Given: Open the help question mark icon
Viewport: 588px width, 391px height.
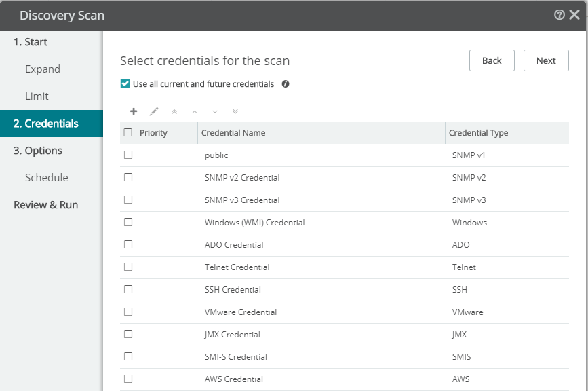Looking at the screenshot, I should (559, 15).
